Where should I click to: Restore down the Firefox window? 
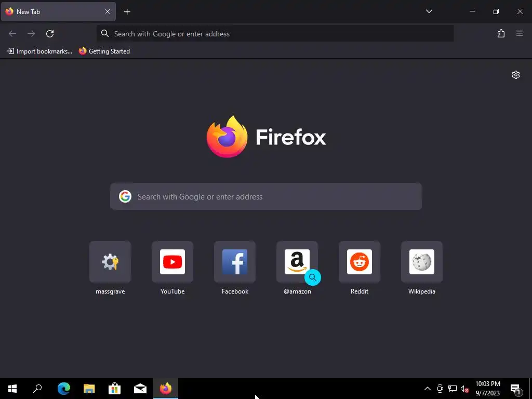pyautogui.click(x=496, y=11)
